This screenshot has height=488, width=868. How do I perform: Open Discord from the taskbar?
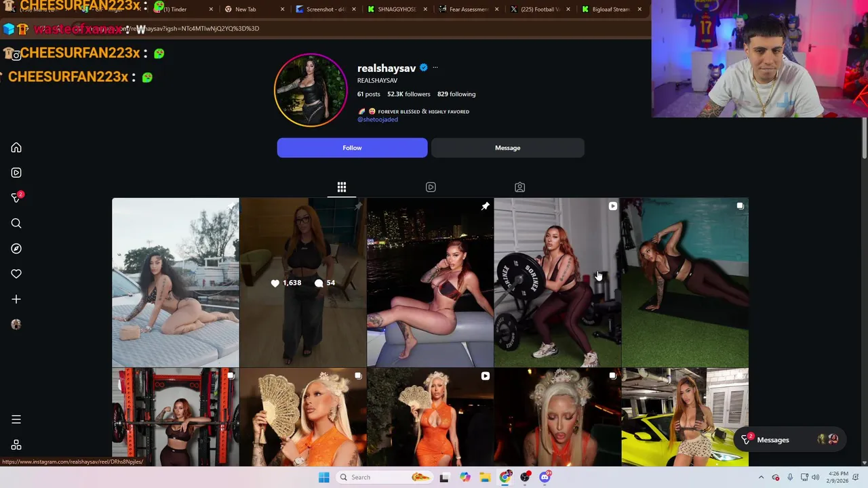pos(545,477)
